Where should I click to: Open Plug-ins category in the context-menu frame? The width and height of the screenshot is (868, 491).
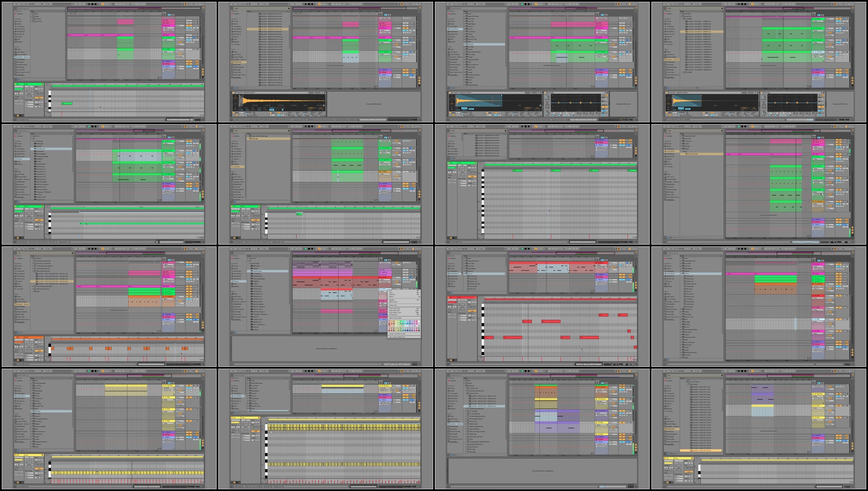pyautogui.click(x=238, y=281)
